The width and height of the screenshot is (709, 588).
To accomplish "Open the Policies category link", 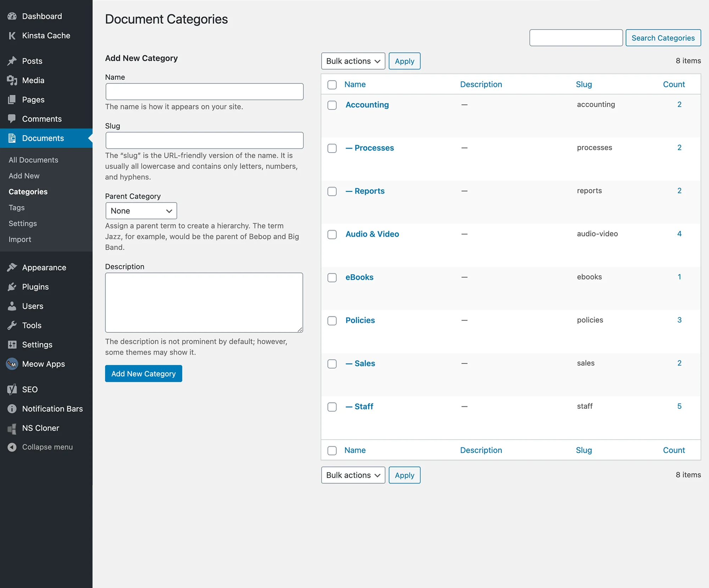I will point(360,320).
